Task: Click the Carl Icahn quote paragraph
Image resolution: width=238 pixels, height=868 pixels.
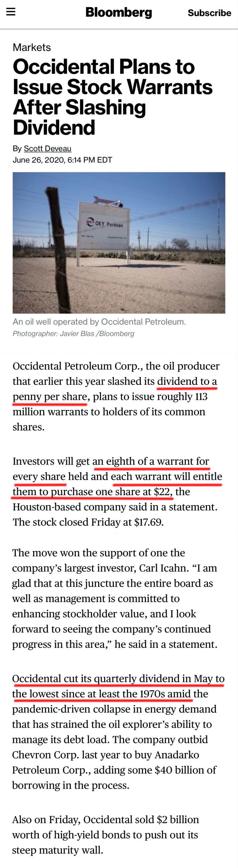Action: coord(115,598)
